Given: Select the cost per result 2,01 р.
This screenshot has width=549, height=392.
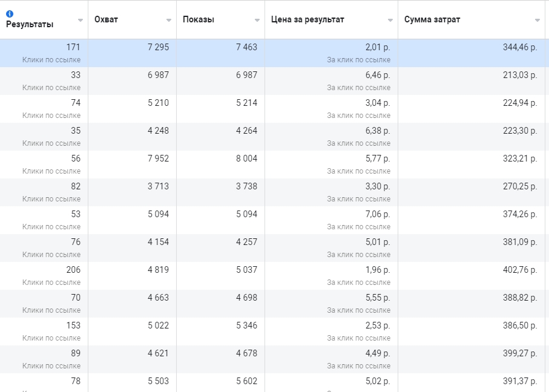Looking at the screenshot, I should tap(378, 47).
